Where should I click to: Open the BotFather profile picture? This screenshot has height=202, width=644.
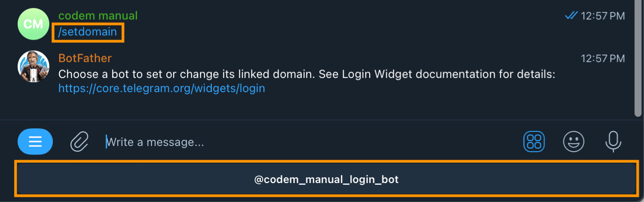click(x=33, y=67)
